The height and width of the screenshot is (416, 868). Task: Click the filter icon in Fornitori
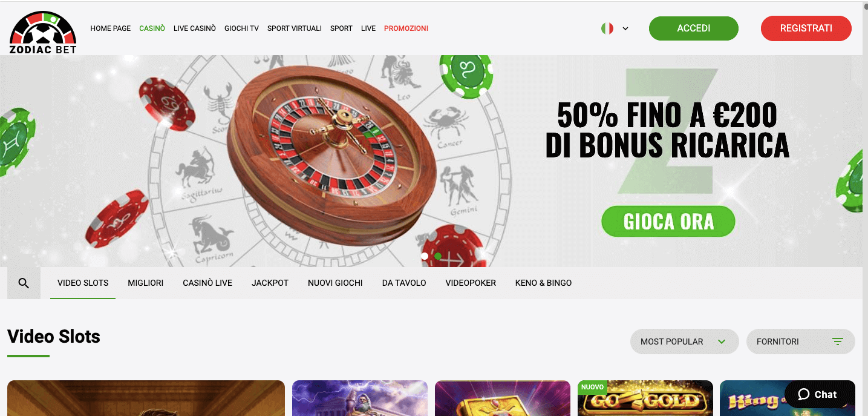(838, 342)
